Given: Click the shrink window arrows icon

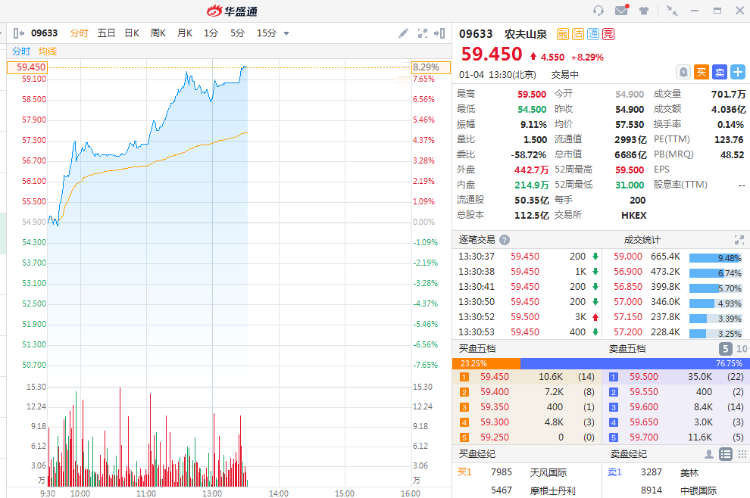Looking at the screenshot, I should (672, 11).
